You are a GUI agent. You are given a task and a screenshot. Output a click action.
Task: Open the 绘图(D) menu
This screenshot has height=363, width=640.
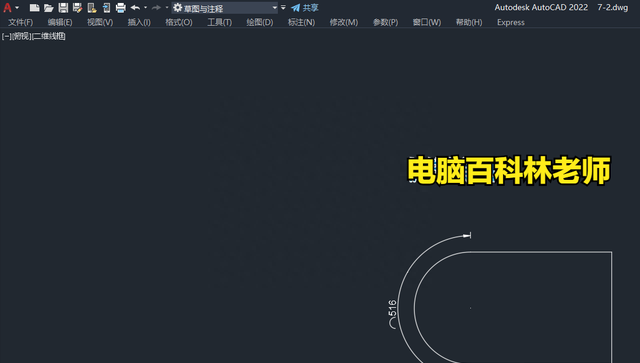[260, 22]
